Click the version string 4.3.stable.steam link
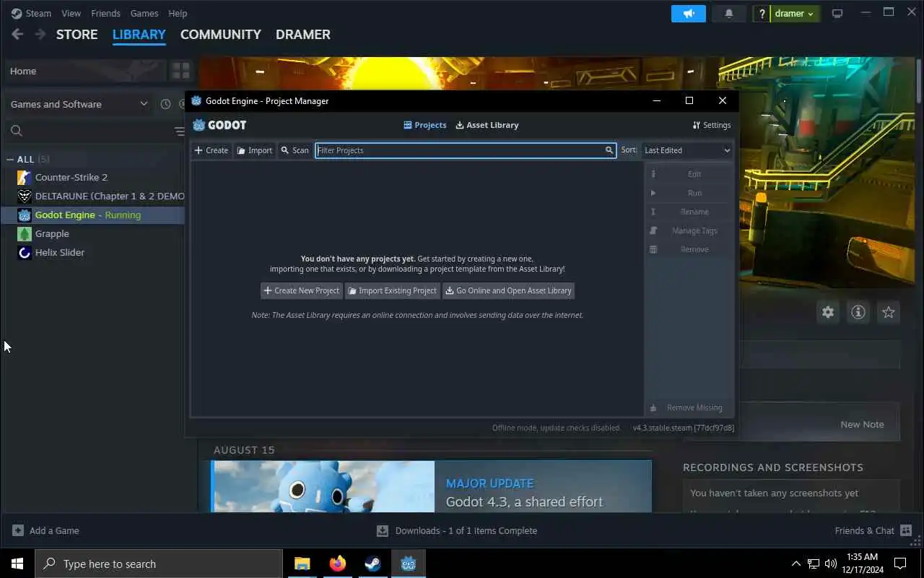This screenshot has width=924, height=578. click(683, 428)
